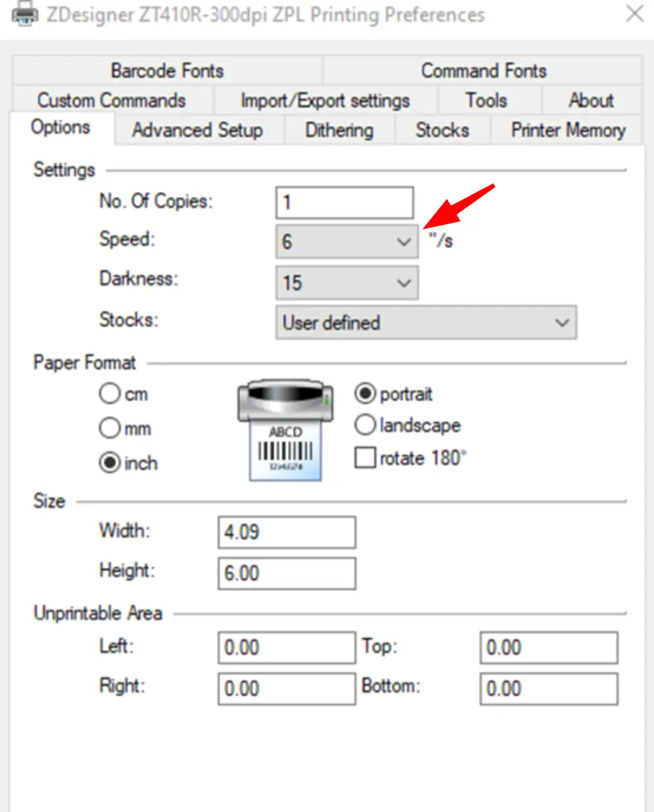Click the Top unprintable area field

point(549,648)
